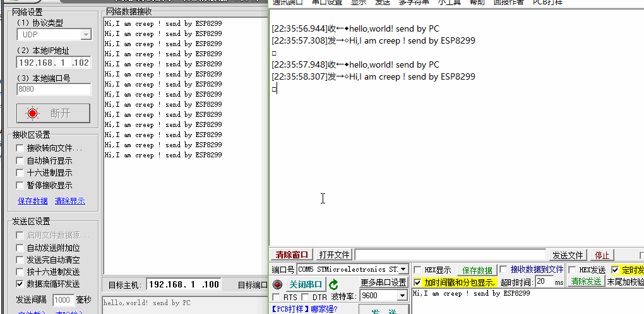Uncheck 加时间戳和分包显示 checkbox

click(417, 282)
